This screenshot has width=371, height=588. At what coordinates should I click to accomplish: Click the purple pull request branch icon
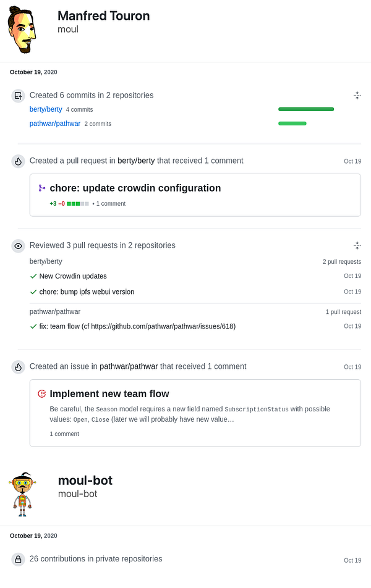(42, 188)
